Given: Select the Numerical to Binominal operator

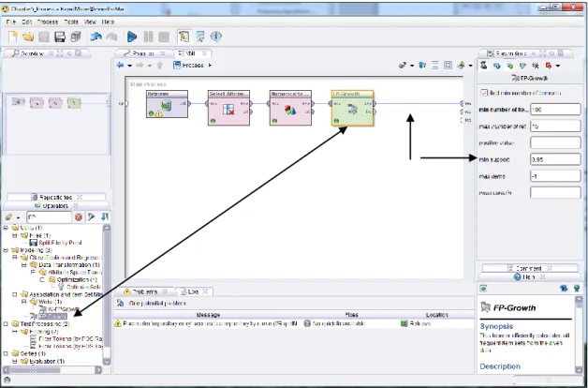Looking at the screenshot, I should [x=290, y=108].
